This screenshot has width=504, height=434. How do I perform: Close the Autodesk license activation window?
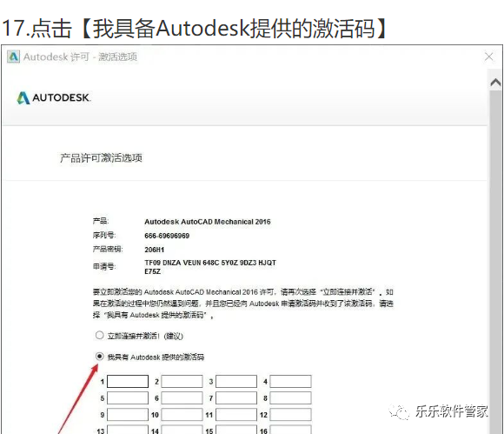(x=489, y=57)
